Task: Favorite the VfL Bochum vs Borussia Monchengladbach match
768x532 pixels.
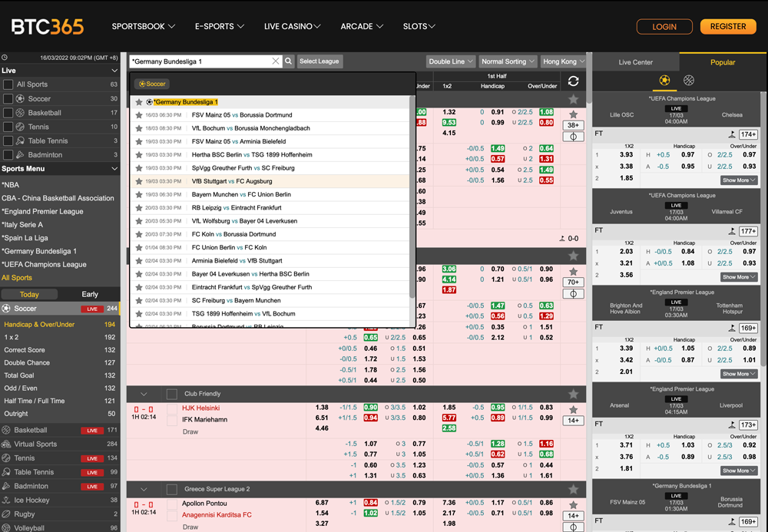Action: [x=139, y=128]
